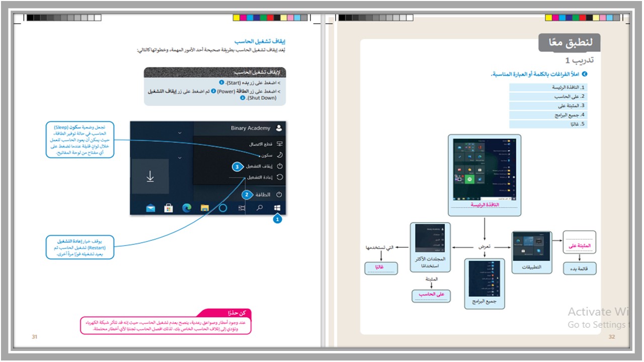Screen dimensions: 644x362
Task: Expand the upper chevron beside Binary Academy
Action: [x=180, y=133]
